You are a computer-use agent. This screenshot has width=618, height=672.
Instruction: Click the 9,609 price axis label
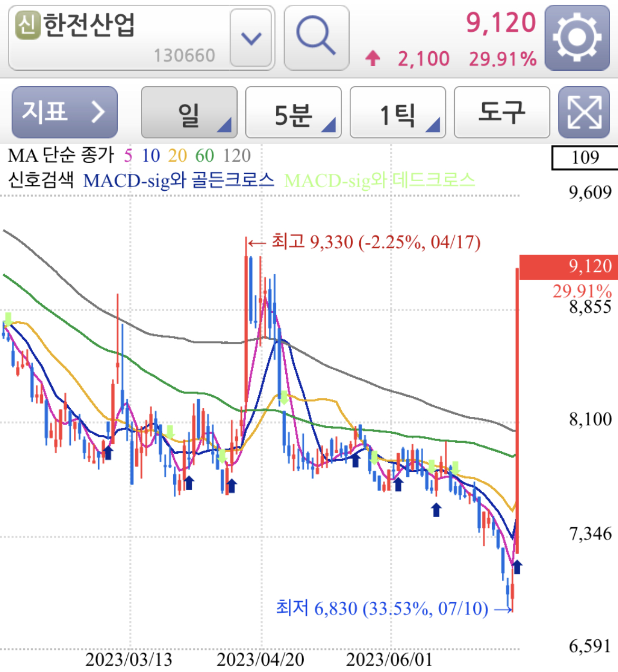[590, 192]
